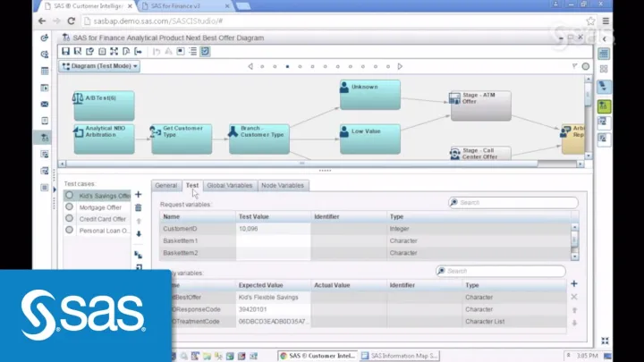
Task: Click the undo toolbar icon
Action: [157, 51]
